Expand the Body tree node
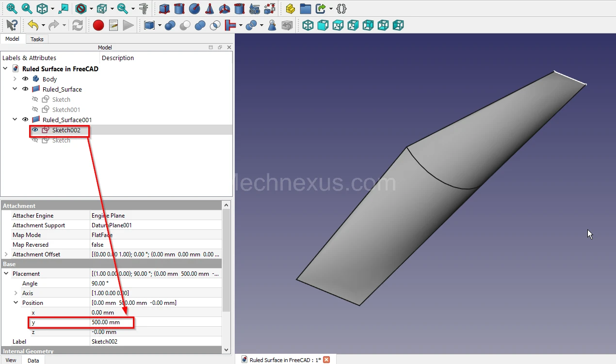The height and width of the screenshot is (364, 616). 15,79
